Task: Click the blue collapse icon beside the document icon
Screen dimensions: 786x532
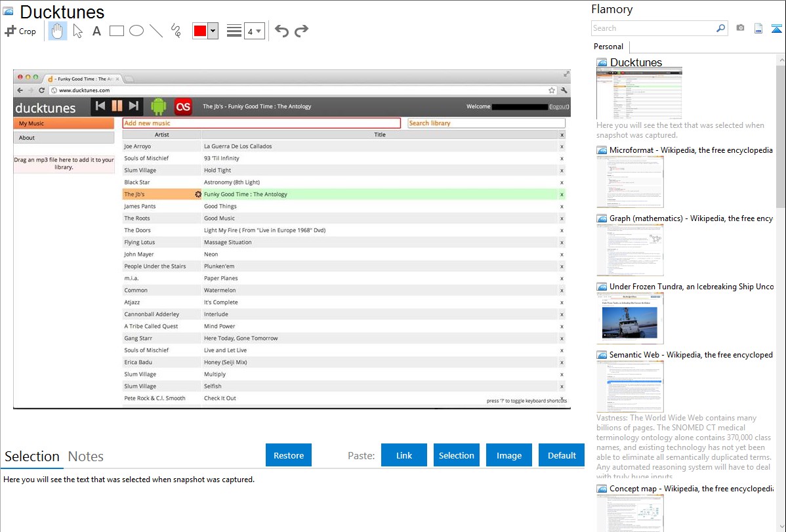Action: point(776,28)
